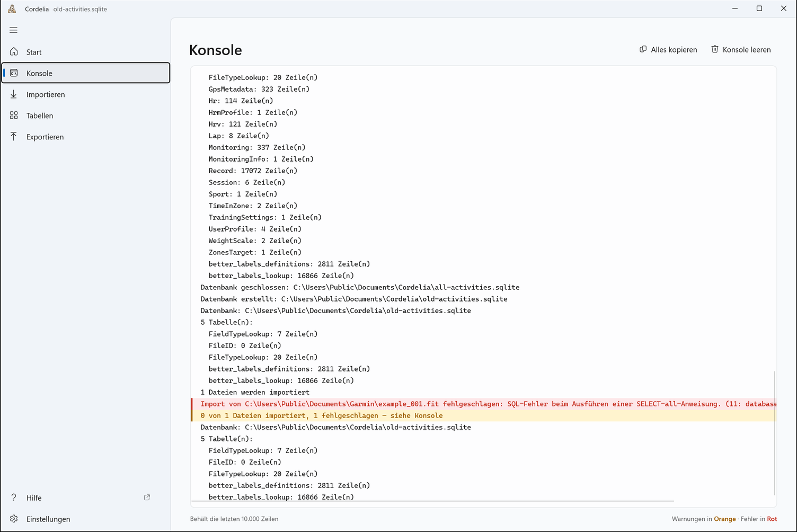Click the 'Record: 17072 Zeile(n)' line
This screenshot has width=797, height=532.
253,171
